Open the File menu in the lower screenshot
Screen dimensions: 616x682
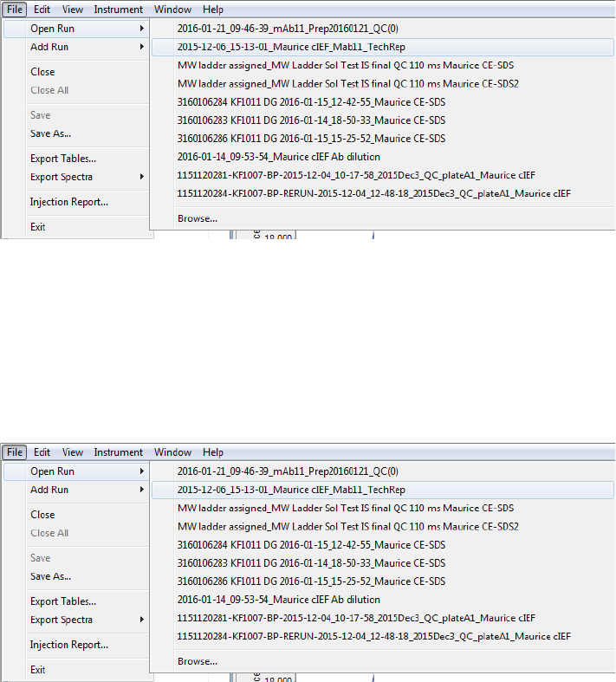point(15,451)
